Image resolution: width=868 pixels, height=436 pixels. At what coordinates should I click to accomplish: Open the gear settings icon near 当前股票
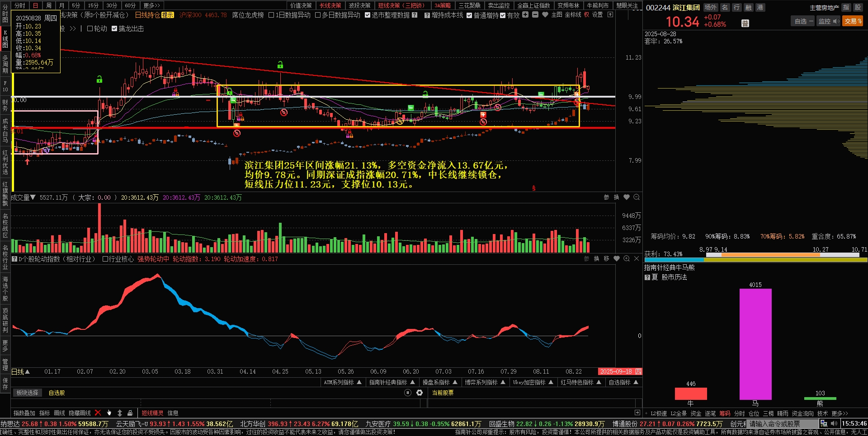pyautogui.click(x=420, y=393)
